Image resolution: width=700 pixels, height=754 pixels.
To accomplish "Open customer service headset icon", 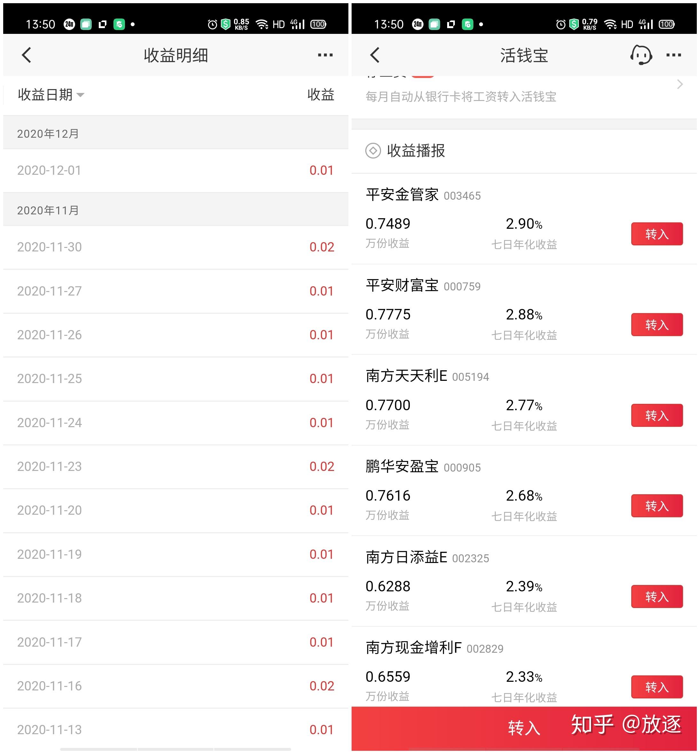I will click(x=641, y=55).
